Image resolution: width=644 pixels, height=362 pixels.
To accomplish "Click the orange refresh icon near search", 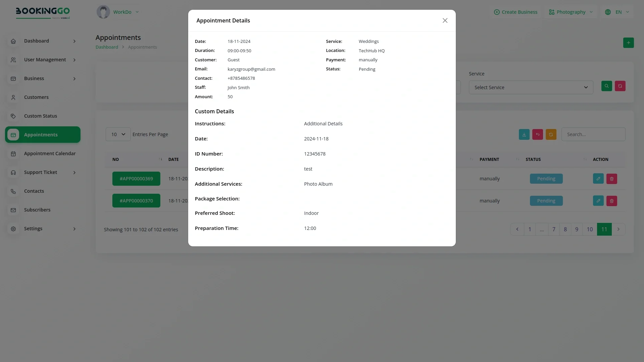I will point(551,134).
